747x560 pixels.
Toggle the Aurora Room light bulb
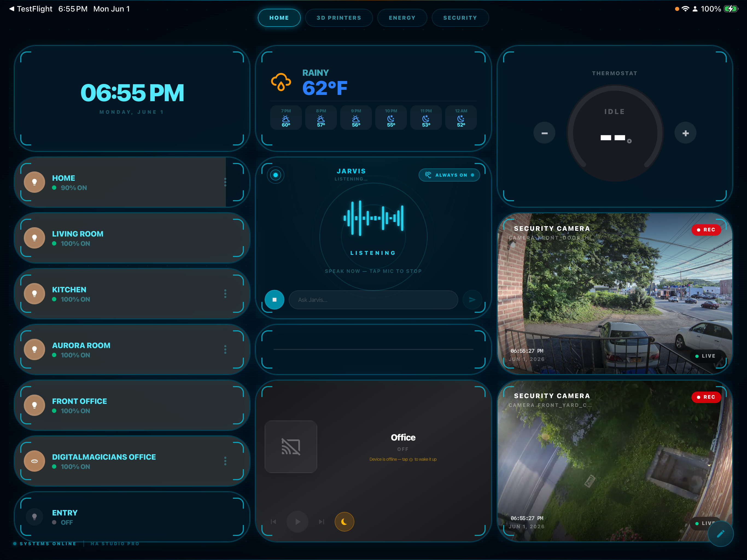click(34, 349)
